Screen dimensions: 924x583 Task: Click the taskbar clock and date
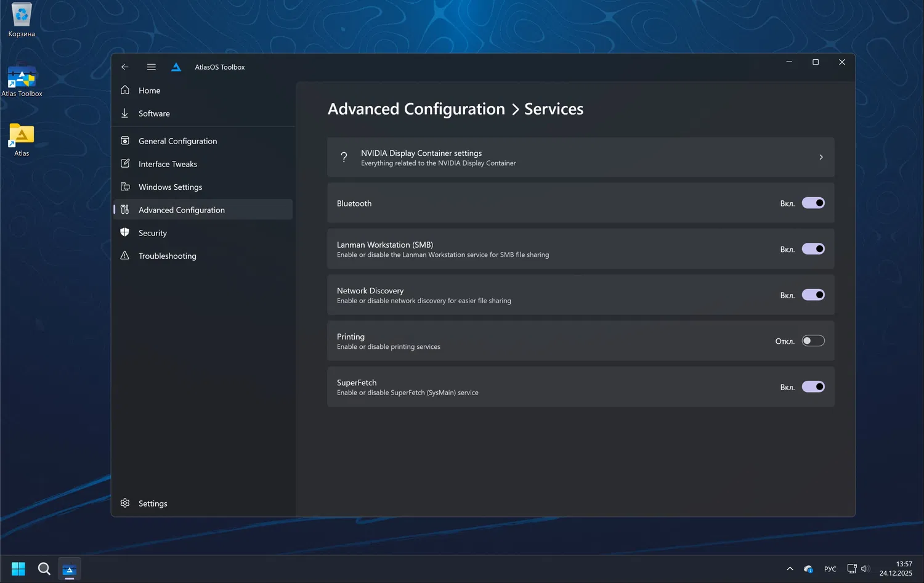point(896,569)
